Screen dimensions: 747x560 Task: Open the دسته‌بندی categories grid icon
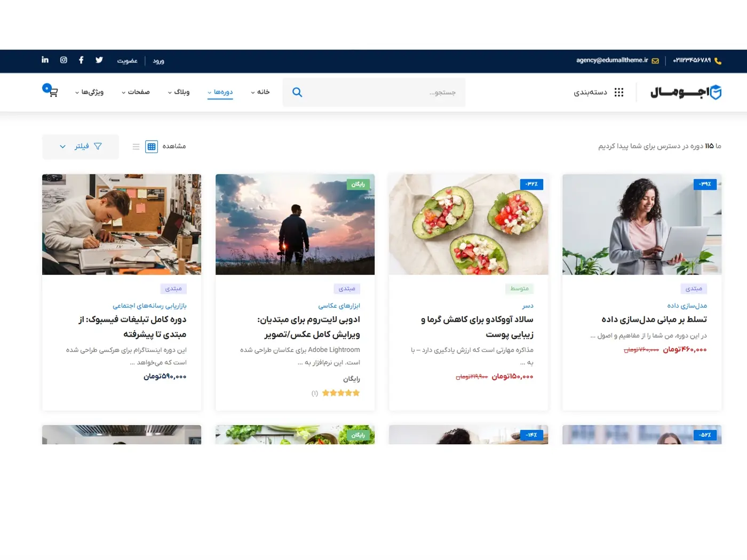click(x=618, y=92)
